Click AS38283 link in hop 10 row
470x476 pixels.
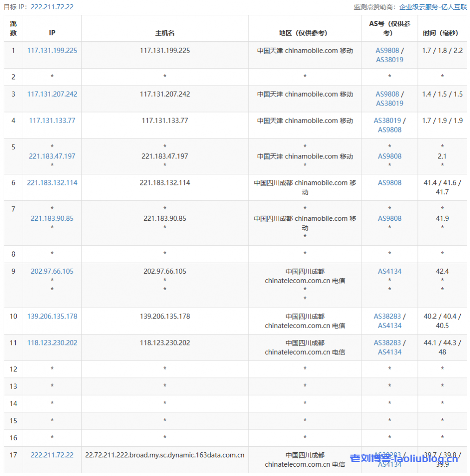tap(387, 316)
